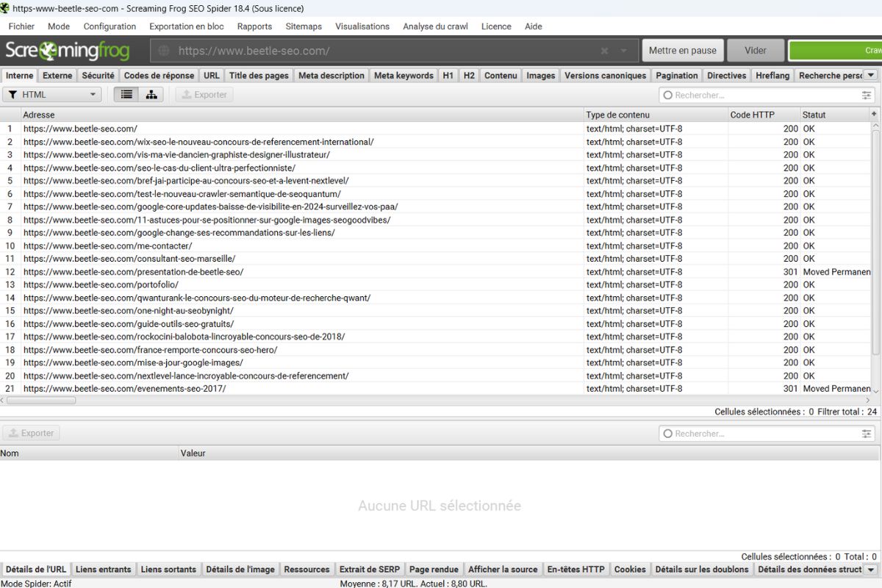The image size is (882, 588).
Task: Click the Vider button
Action: (x=756, y=51)
